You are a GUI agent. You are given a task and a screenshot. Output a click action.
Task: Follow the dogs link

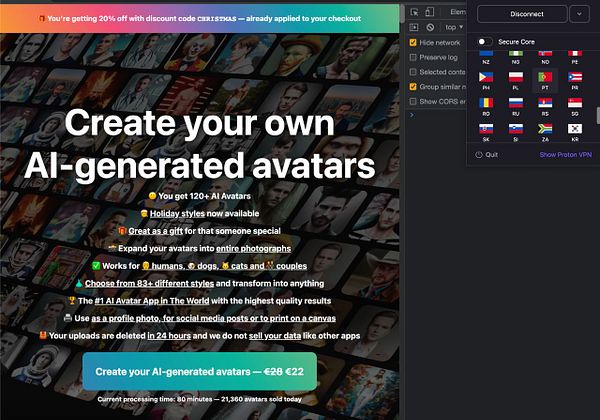pos(203,266)
